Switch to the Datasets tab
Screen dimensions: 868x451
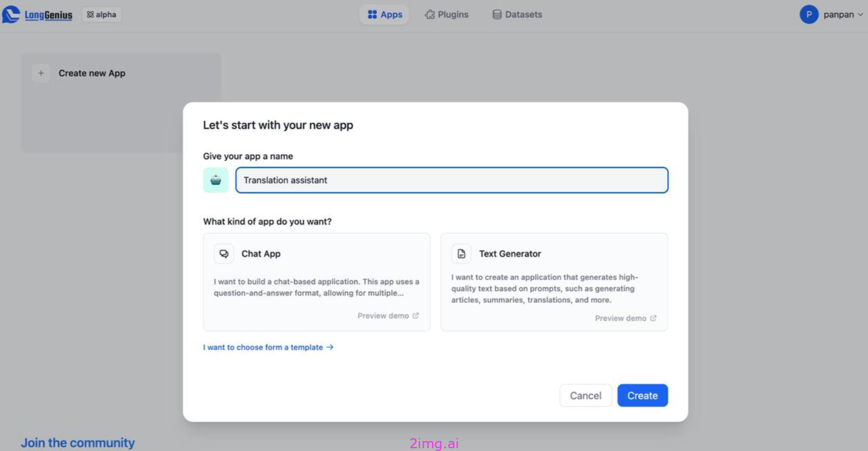pyautogui.click(x=517, y=14)
